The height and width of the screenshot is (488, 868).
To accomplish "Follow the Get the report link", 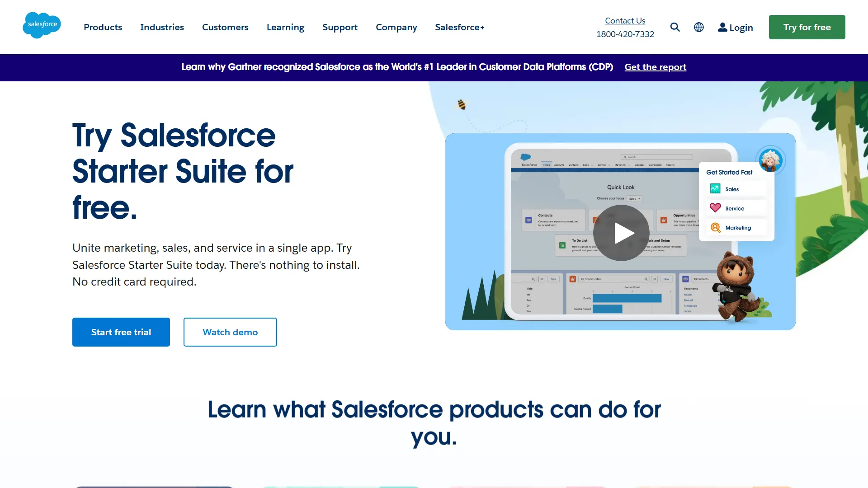I will [x=656, y=67].
